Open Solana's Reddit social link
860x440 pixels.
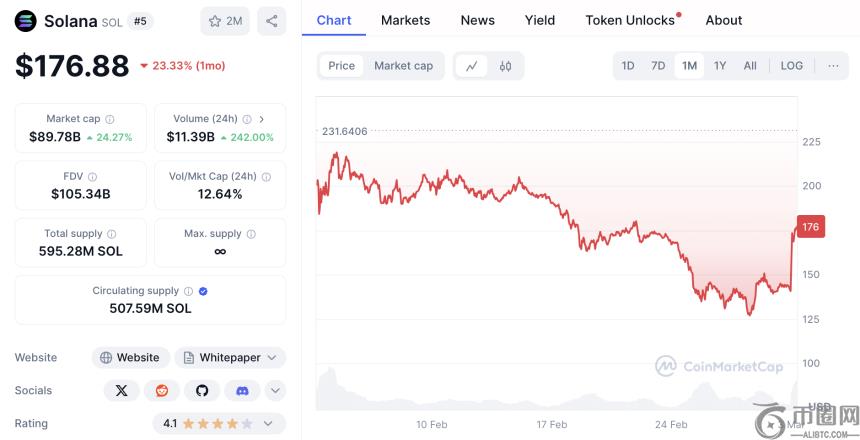point(162,391)
